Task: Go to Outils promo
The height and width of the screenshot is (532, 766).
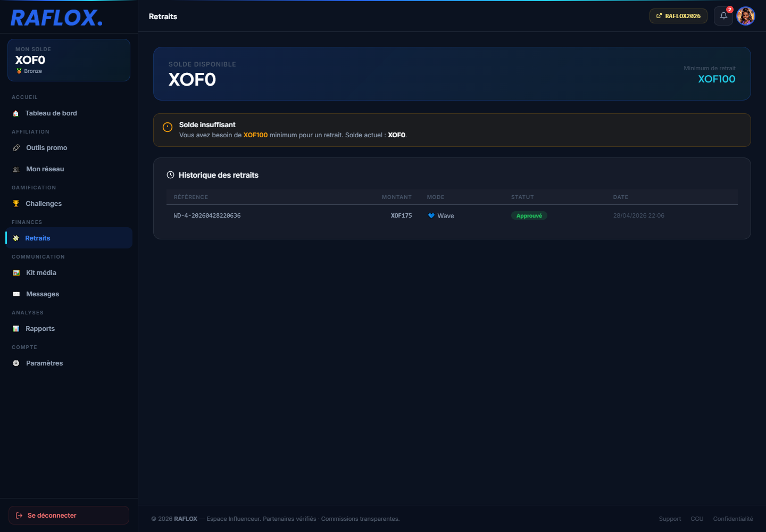Action: (69, 148)
